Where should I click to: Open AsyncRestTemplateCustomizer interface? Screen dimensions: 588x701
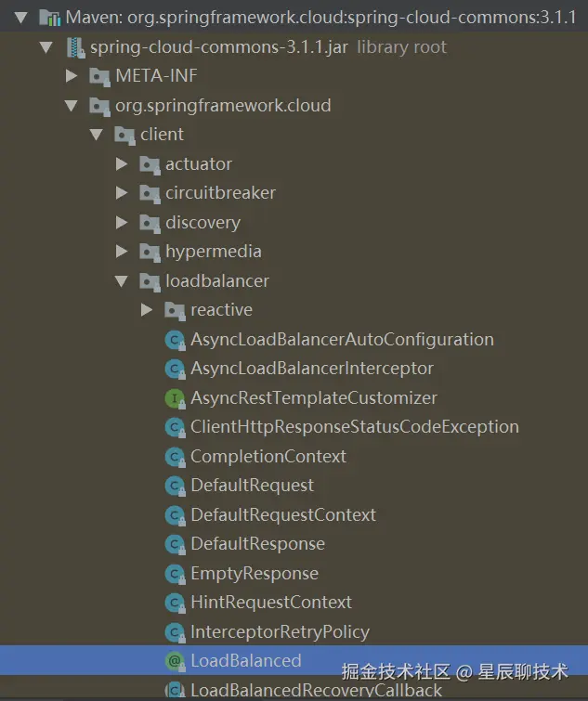coord(314,398)
